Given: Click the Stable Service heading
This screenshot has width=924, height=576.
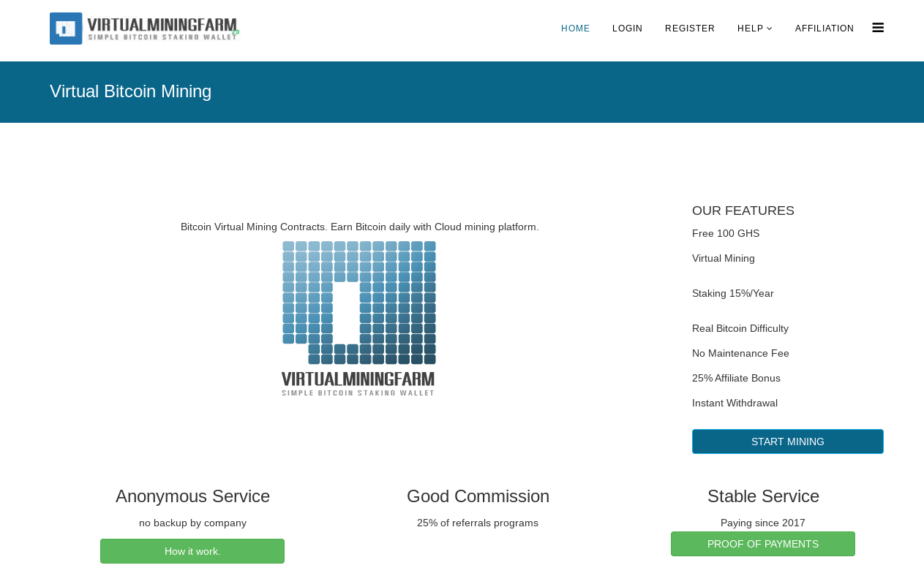Looking at the screenshot, I should 763,496.
